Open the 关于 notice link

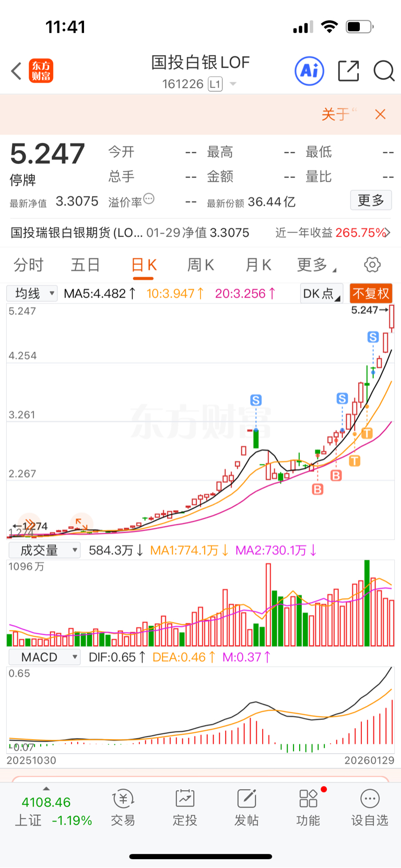tap(339, 114)
